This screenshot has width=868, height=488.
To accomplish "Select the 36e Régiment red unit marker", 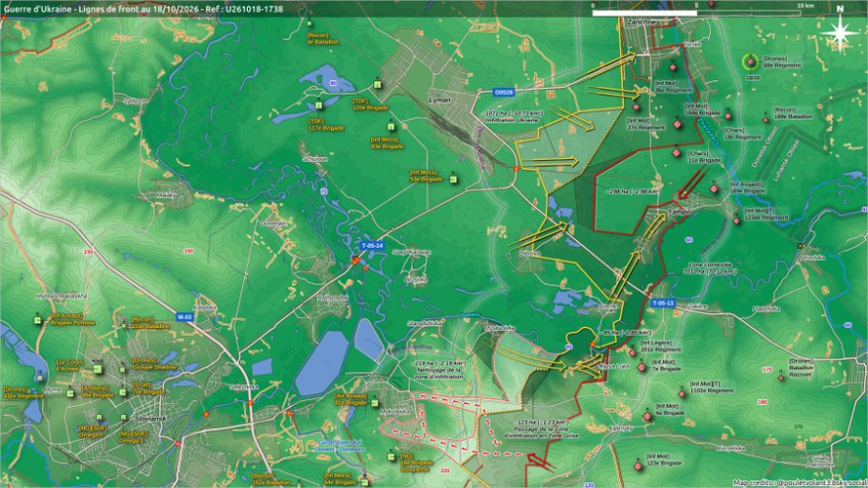I will [x=673, y=67].
